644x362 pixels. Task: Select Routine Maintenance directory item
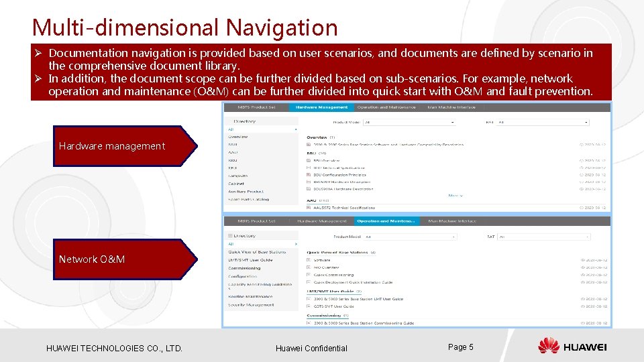[x=250, y=296]
